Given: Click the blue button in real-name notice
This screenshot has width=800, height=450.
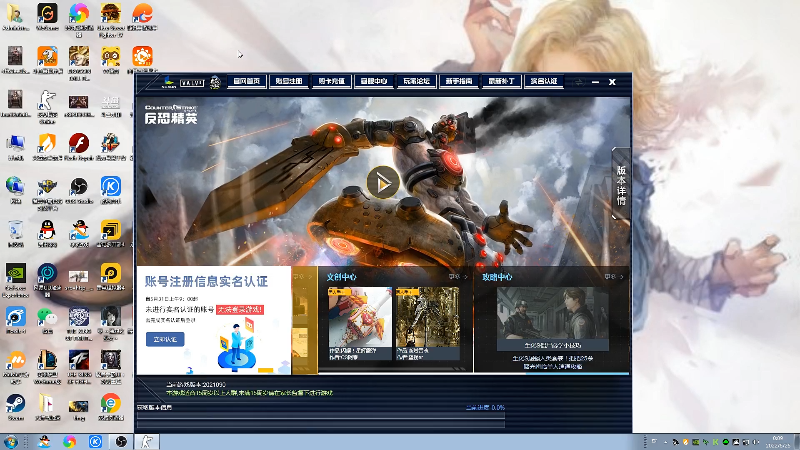Looking at the screenshot, I should click(165, 339).
